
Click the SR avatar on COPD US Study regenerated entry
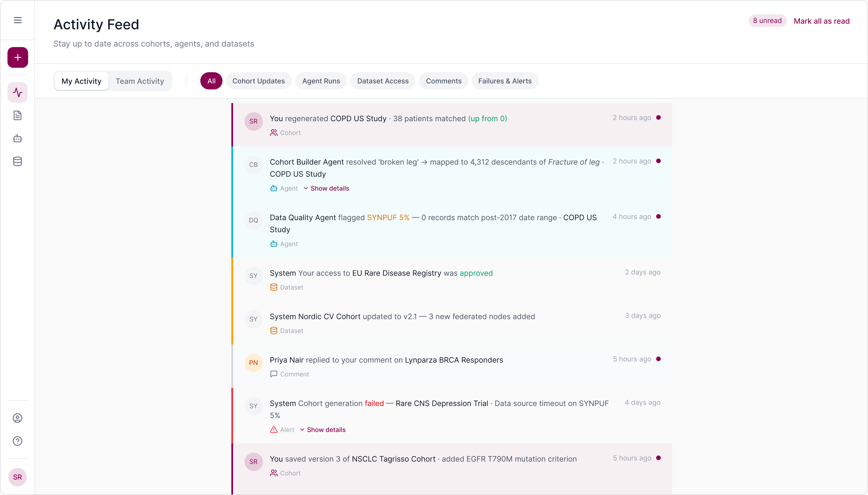coord(253,121)
